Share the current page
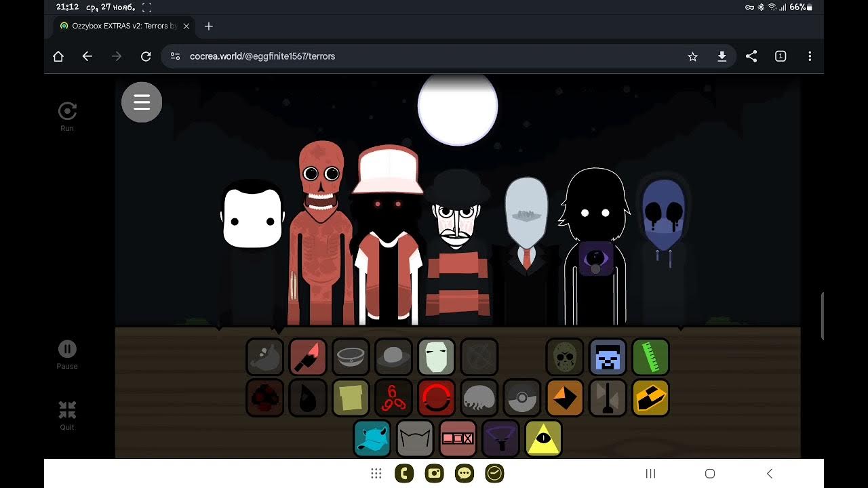The image size is (868, 488). (x=751, y=56)
